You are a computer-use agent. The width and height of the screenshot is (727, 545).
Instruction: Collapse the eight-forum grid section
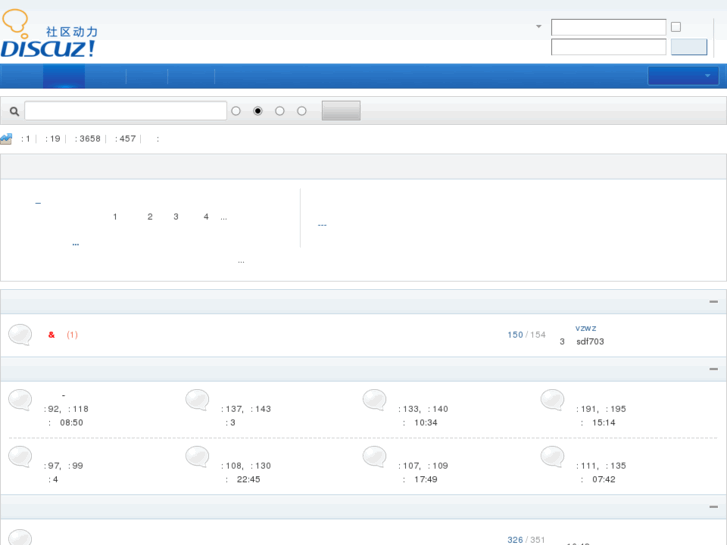[x=714, y=369]
